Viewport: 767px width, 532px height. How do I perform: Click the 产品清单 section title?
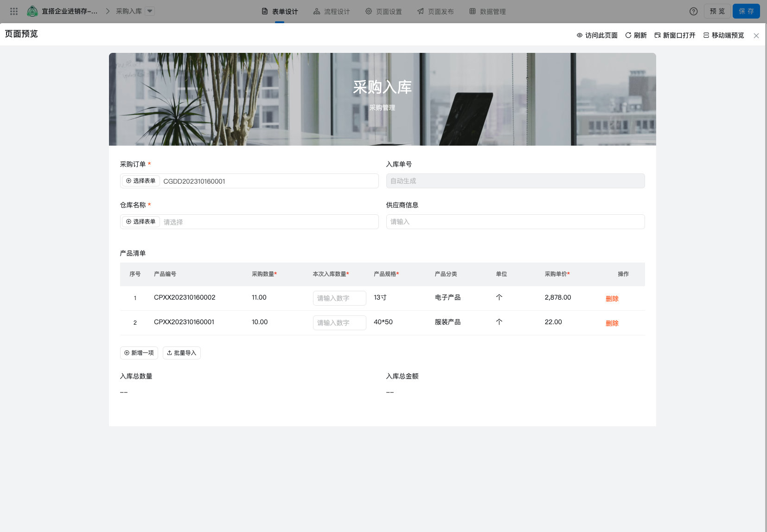pos(133,253)
